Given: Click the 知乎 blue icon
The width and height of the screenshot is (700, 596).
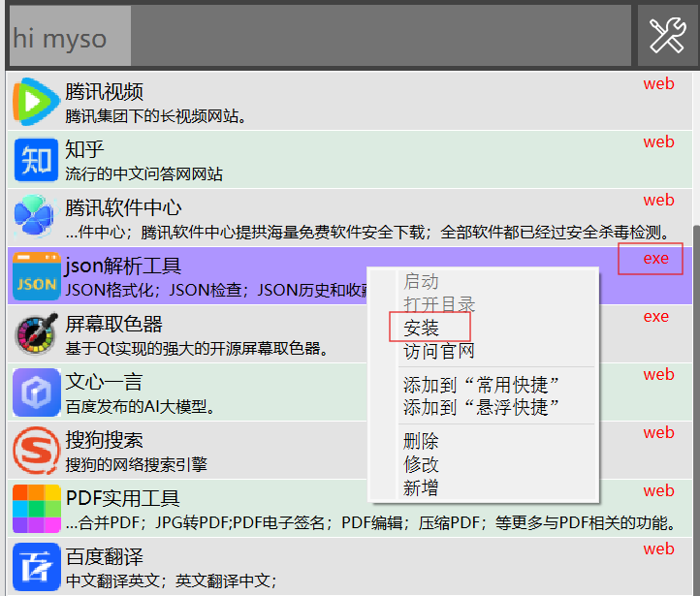Looking at the screenshot, I should tap(36, 160).
